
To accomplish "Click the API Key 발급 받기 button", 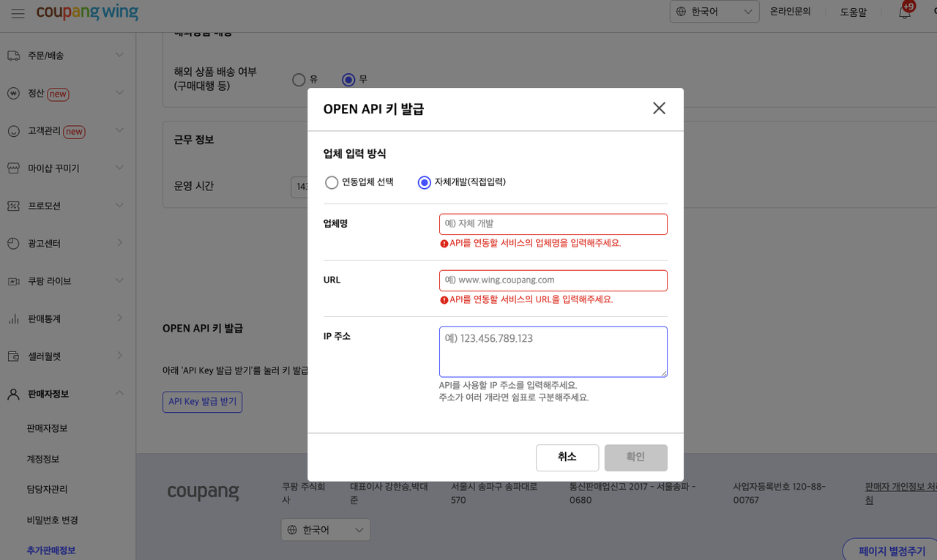I will click(202, 402).
